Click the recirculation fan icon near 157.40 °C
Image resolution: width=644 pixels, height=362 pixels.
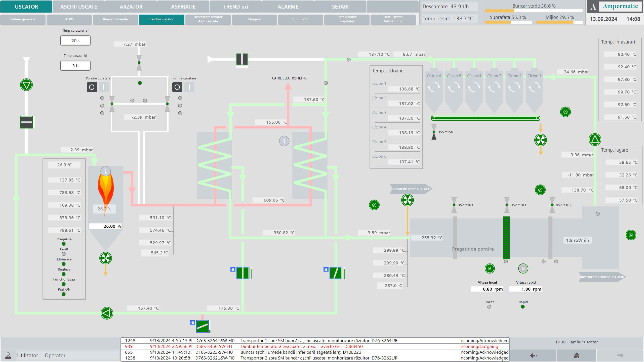[107, 313]
